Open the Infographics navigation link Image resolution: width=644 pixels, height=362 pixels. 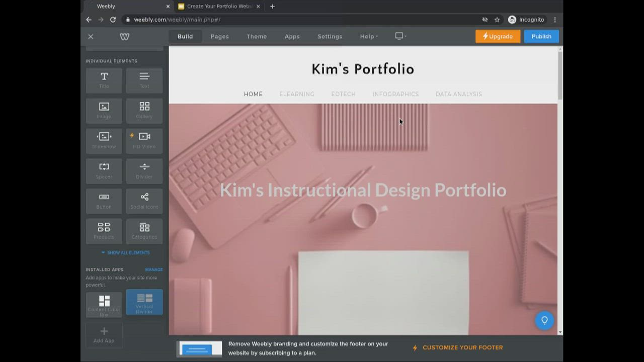(395, 94)
